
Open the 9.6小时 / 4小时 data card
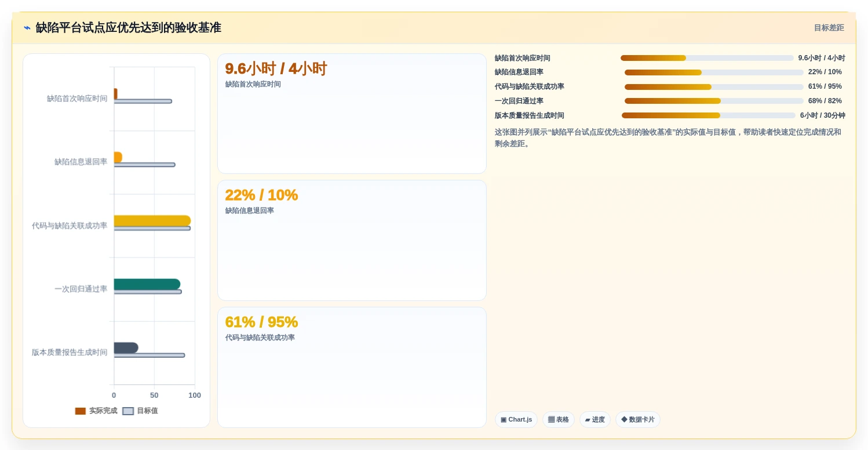[x=352, y=114]
